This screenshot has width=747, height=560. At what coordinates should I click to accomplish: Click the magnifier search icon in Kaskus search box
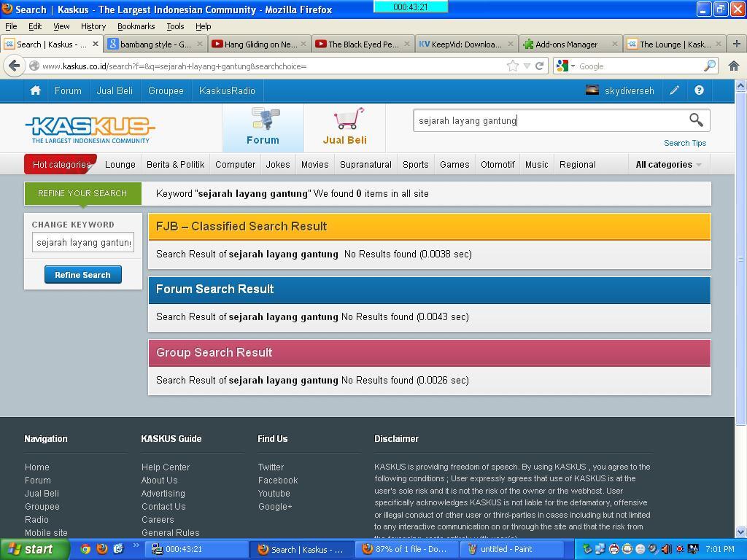click(x=696, y=120)
